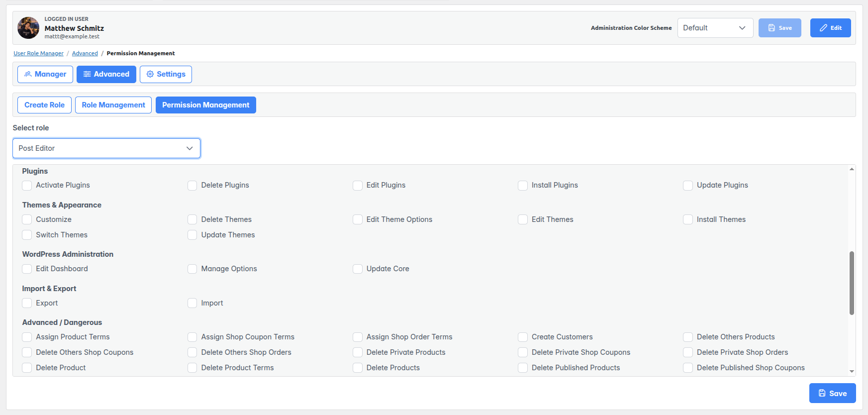Screen dimensions: 868x415
Task: Check Assign Product Terms permission
Action: (x=27, y=337)
